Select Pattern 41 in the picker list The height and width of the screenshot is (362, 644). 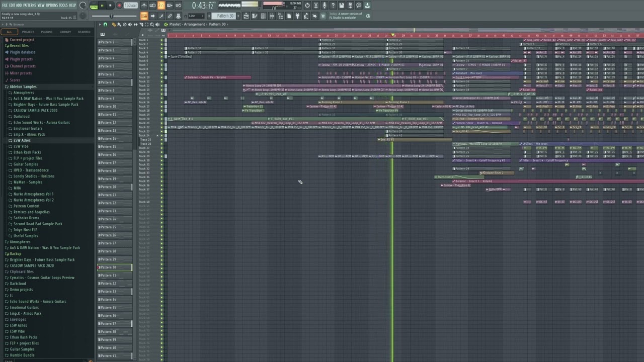tap(115, 356)
